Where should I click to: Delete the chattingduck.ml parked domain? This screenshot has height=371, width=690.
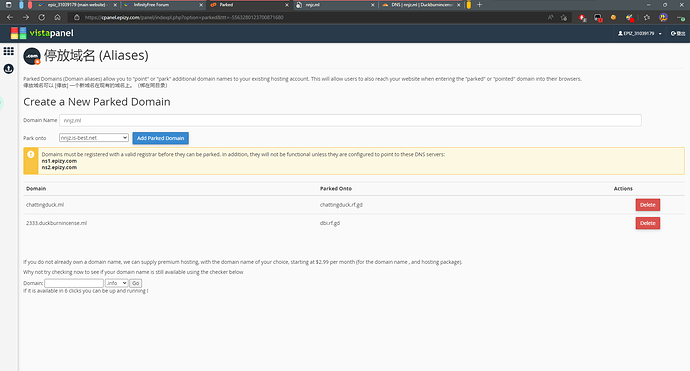click(x=647, y=205)
